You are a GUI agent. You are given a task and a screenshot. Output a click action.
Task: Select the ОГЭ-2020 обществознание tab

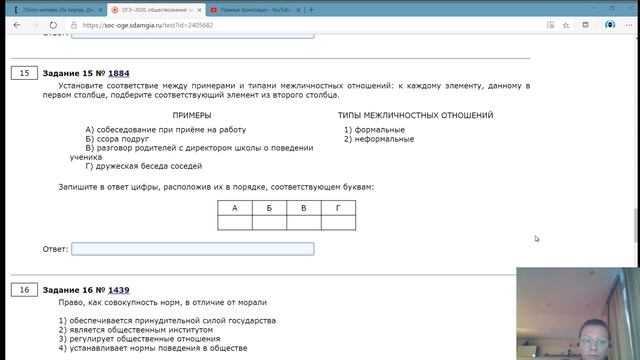[x=157, y=10]
